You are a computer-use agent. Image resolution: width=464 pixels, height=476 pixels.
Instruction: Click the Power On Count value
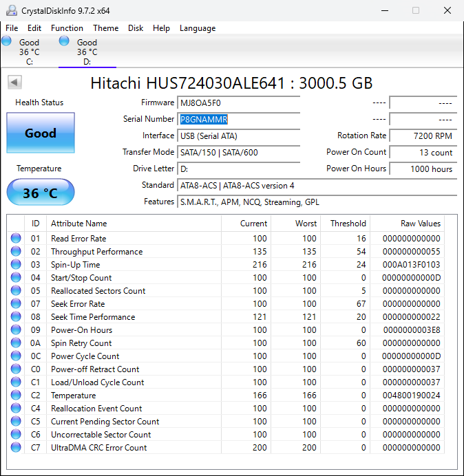(423, 152)
